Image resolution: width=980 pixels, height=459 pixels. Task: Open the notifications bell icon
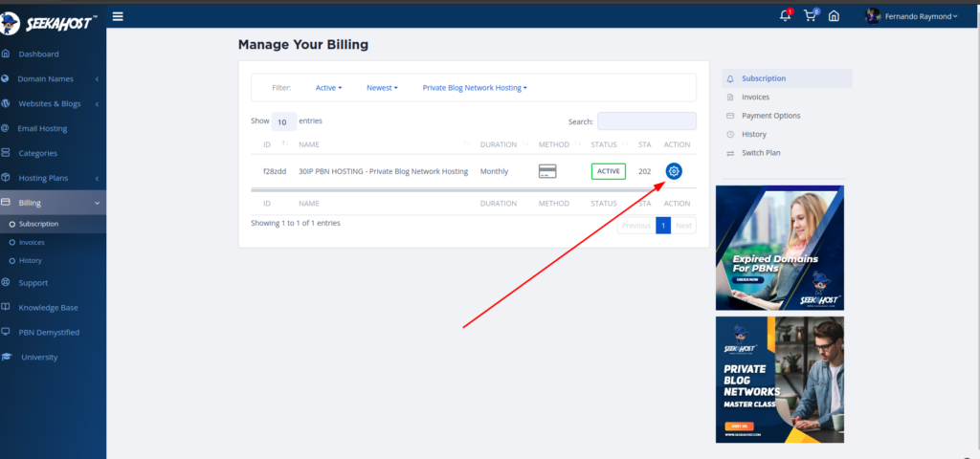click(786, 15)
